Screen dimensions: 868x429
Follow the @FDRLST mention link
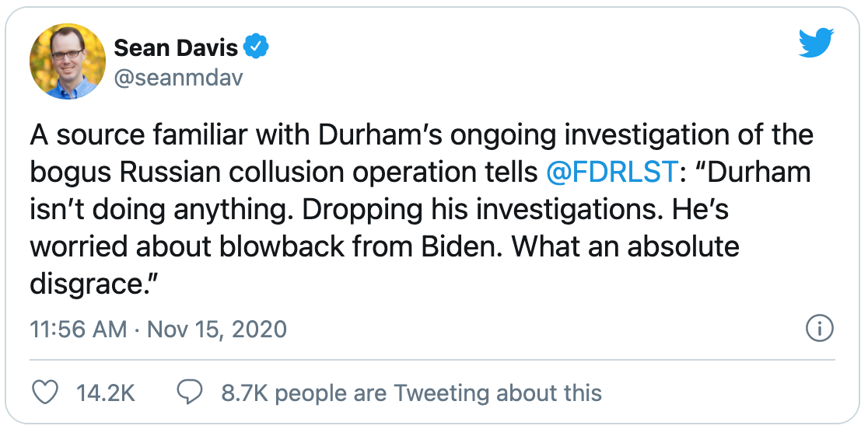click(x=611, y=173)
